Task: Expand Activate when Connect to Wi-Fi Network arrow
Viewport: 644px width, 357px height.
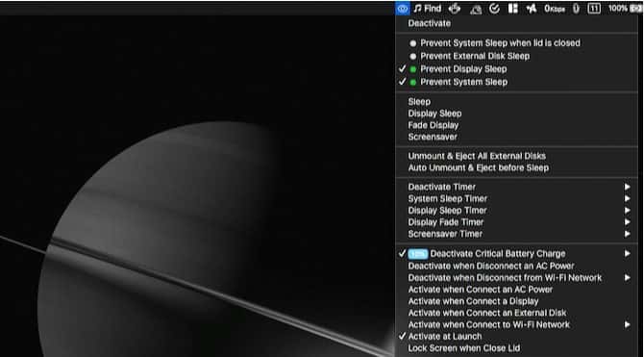Action: click(627, 324)
